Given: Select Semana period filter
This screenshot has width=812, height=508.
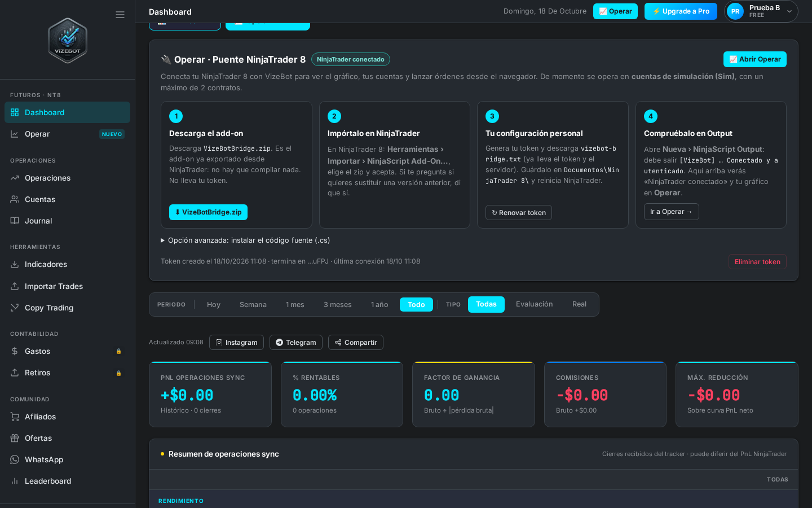Looking at the screenshot, I should pyautogui.click(x=253, y=304).
